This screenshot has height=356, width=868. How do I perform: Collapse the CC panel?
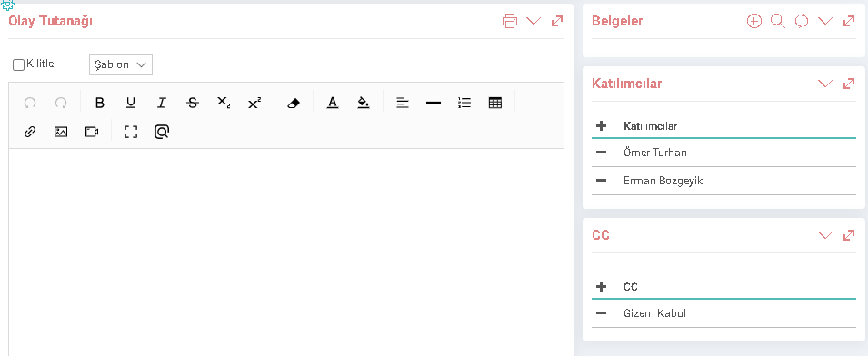click(x=825, y=235)
